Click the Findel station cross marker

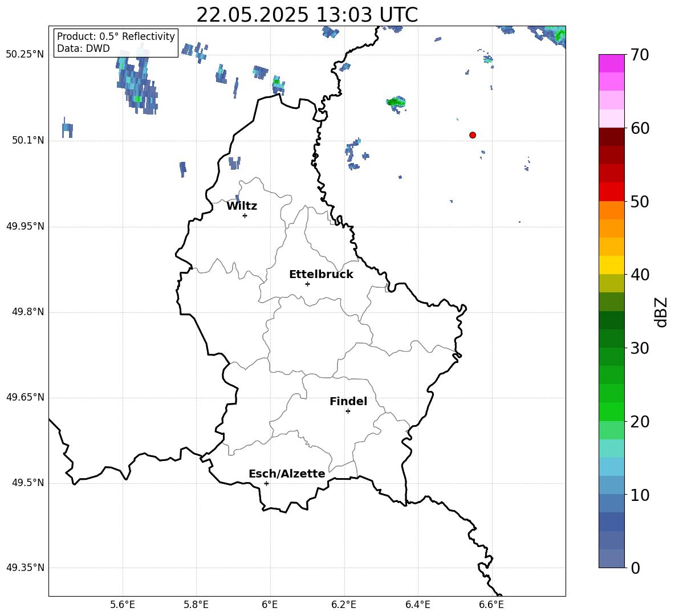348,411
